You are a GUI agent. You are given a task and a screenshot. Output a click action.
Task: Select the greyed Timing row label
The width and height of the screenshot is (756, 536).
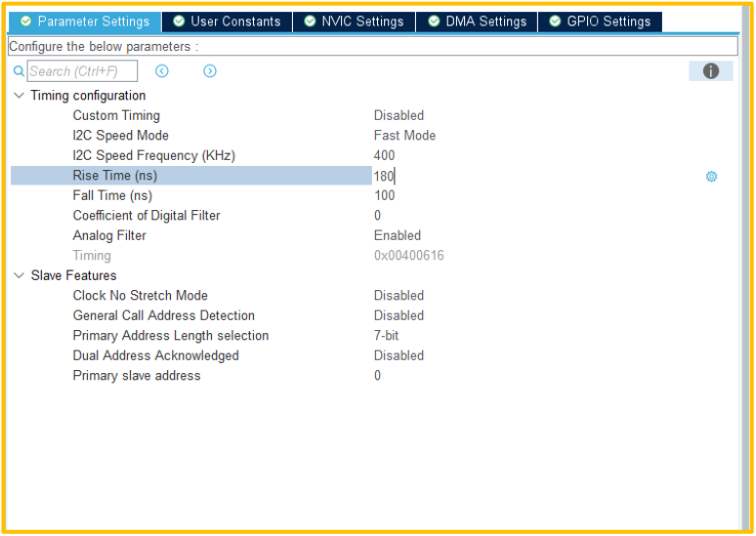point(92,256)
